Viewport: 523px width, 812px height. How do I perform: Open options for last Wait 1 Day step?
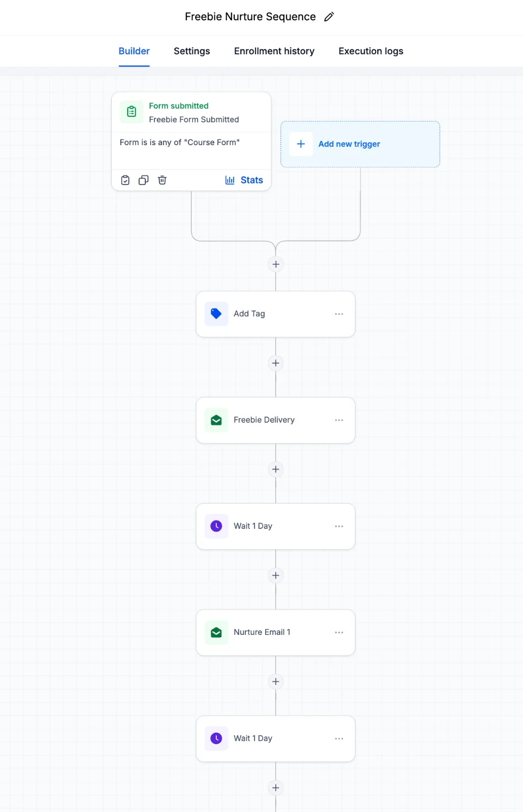(339, 738)
